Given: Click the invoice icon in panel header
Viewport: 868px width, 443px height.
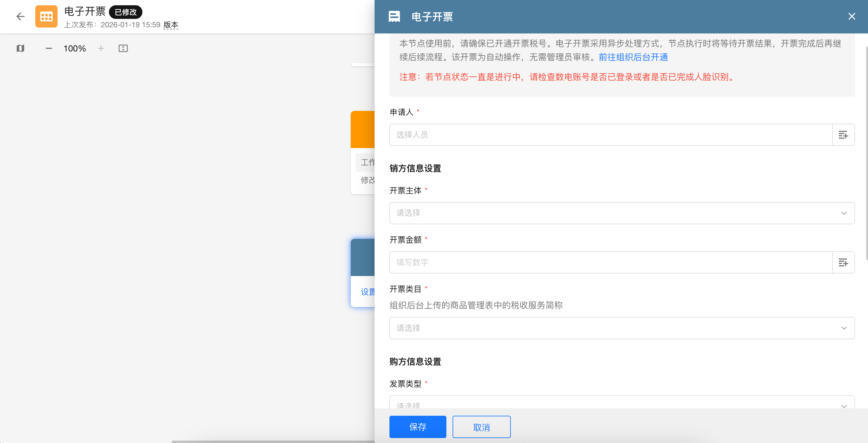Looking at the screenshot, I should [394, 16].
